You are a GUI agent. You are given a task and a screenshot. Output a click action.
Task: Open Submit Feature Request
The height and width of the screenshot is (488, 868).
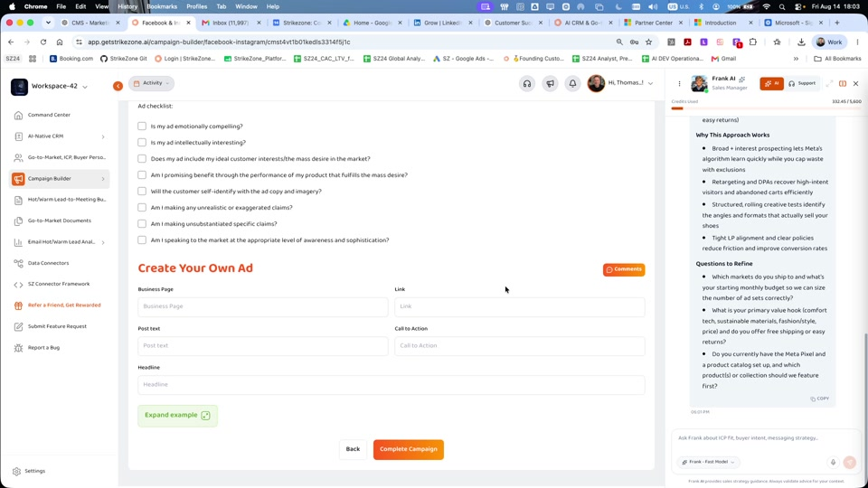[57, 326]
